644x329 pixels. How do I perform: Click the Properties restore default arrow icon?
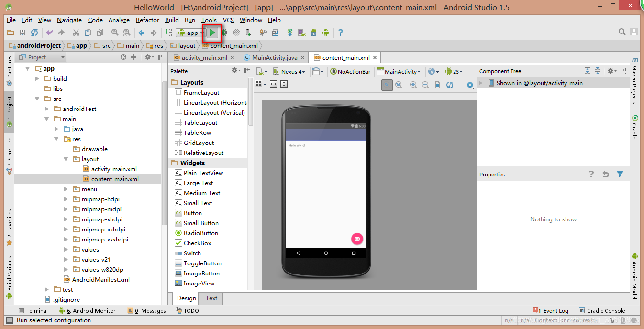pyautogui.click(x=606, y=175)
